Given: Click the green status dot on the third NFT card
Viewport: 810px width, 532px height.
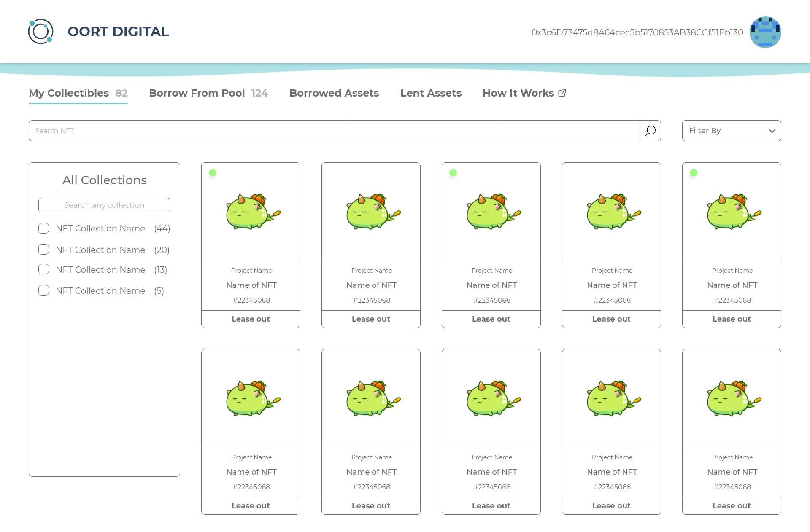Looking at the screenshot, I should [x=453, y=173].
